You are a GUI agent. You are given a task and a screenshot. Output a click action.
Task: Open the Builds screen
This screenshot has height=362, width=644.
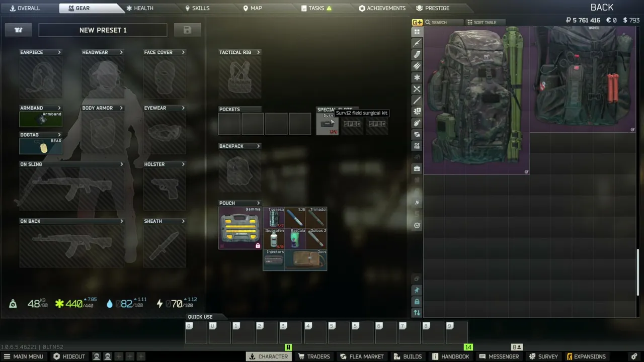click(x=408, y=356)
